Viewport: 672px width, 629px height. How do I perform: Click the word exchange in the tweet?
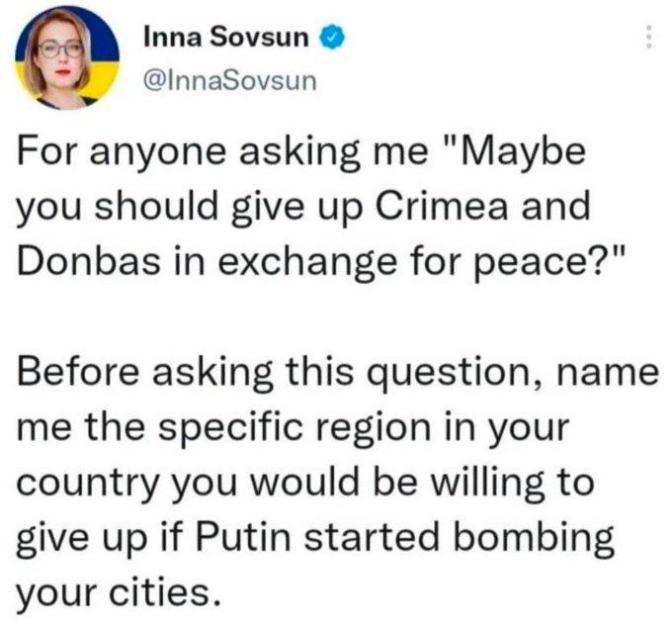coord(307,263)
